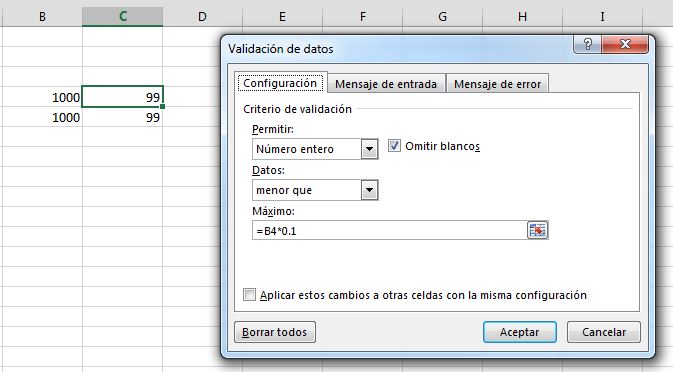
Task: Select the lower cell containing 99 in column C
Action: [122, 117]
